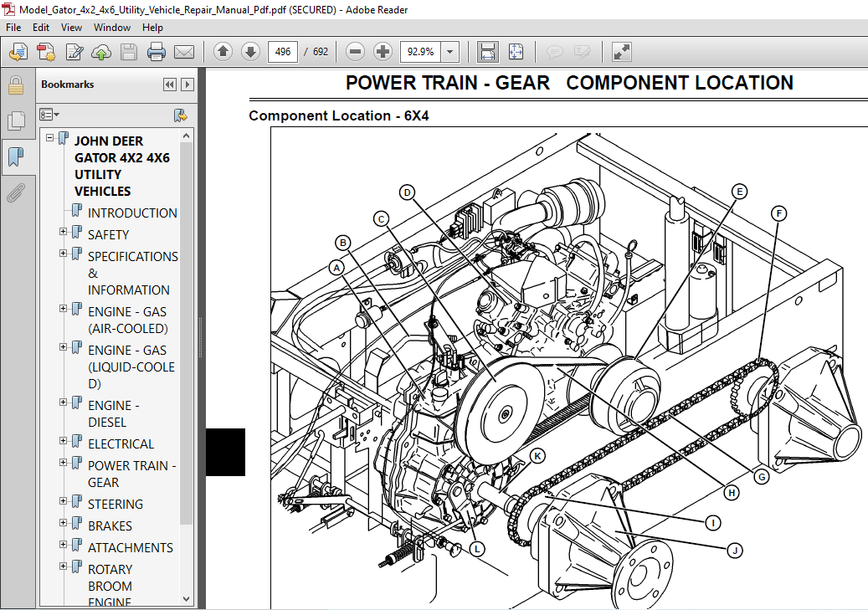
Task: Jump to the SAFETY bookmark section
Action: tap(109, 234)
